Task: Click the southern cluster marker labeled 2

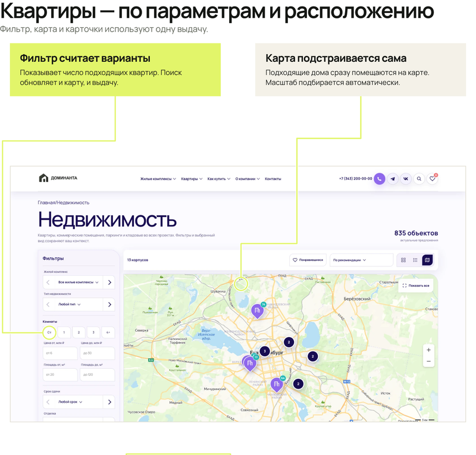Action: 298,384
